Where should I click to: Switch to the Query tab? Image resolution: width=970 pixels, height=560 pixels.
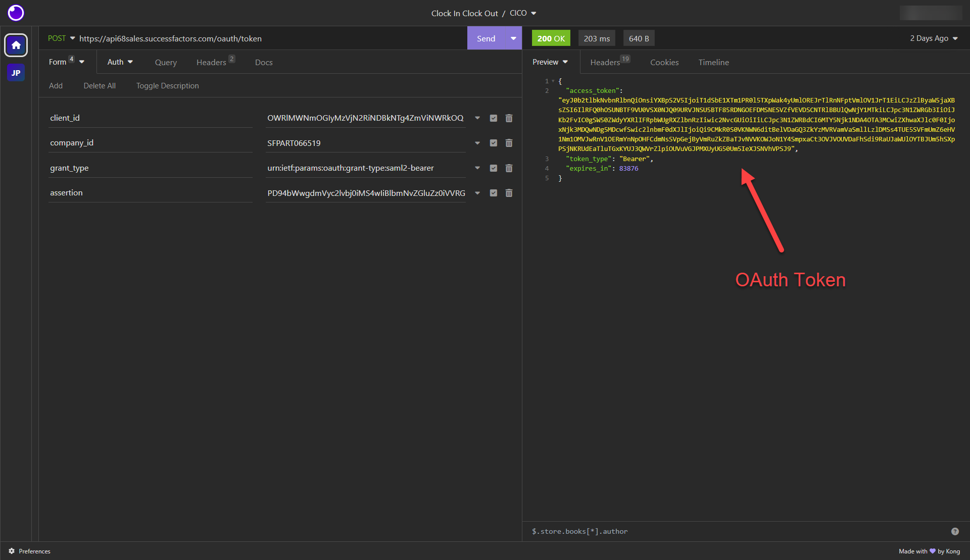tap(166, 62)
